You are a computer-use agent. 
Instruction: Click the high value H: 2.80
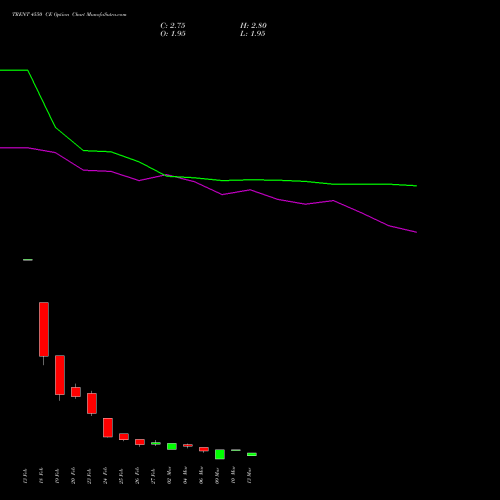click(253, 26)
